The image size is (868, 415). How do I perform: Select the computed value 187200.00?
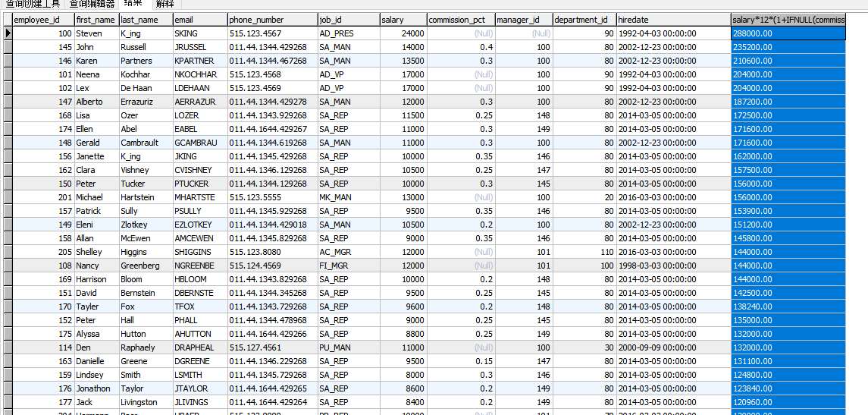pos(788,102)
